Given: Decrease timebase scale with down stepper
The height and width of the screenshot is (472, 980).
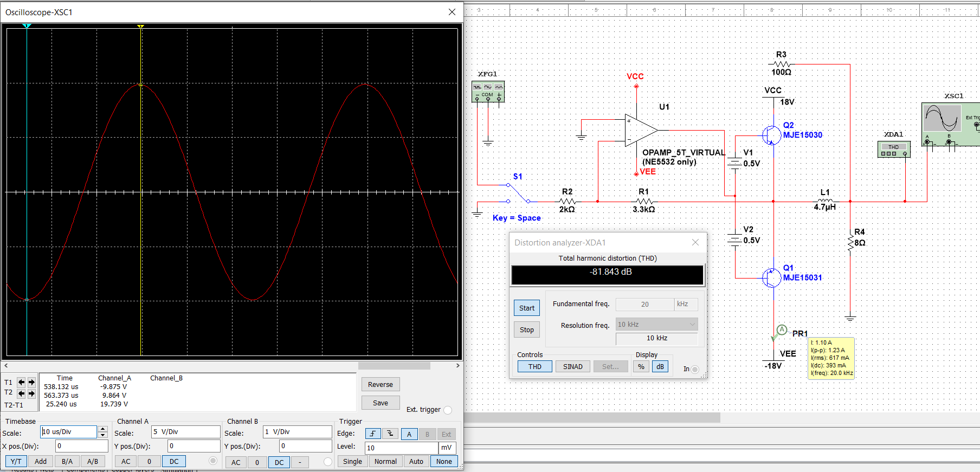Looking at the screenshot, I should (x=103, y=435).
